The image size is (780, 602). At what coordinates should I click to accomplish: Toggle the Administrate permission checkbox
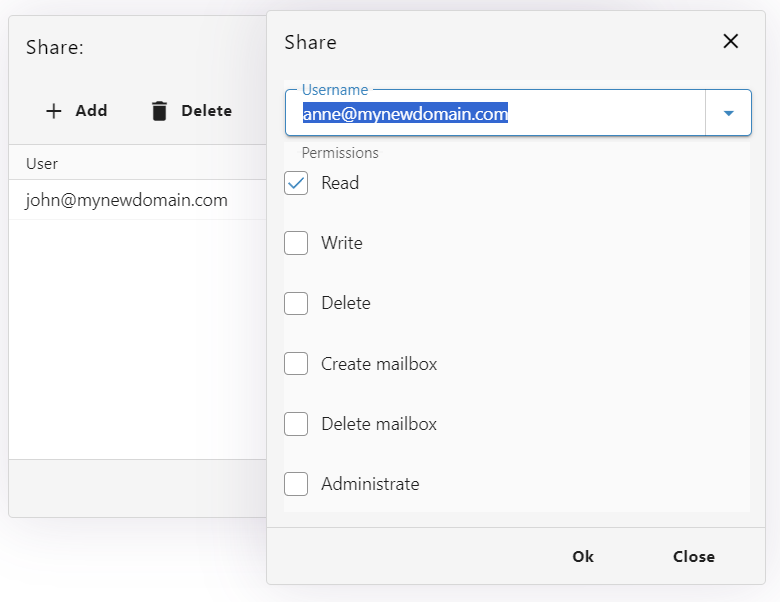(x=296, y=484)
